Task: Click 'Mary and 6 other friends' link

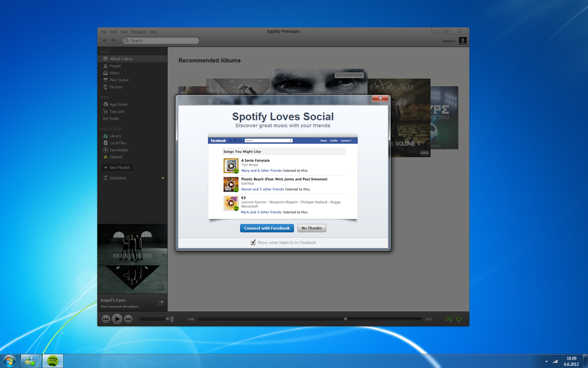Action: pos(262,170)
